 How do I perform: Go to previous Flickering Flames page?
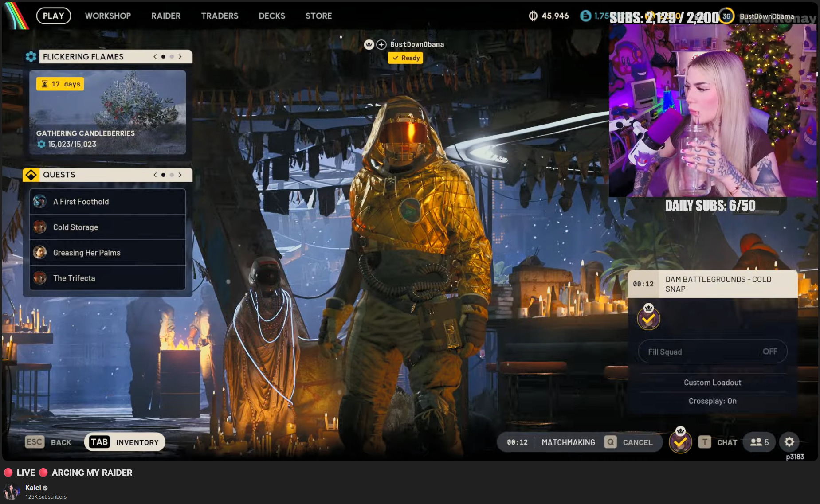pyautogui.click(x=155, y=57)
